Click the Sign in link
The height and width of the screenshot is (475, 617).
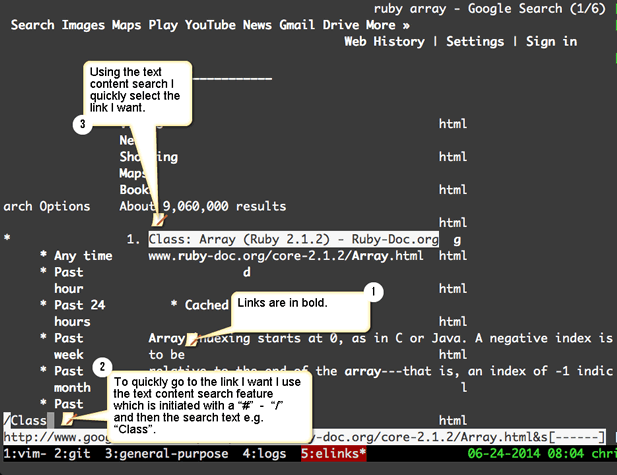(x=551, y=41)
